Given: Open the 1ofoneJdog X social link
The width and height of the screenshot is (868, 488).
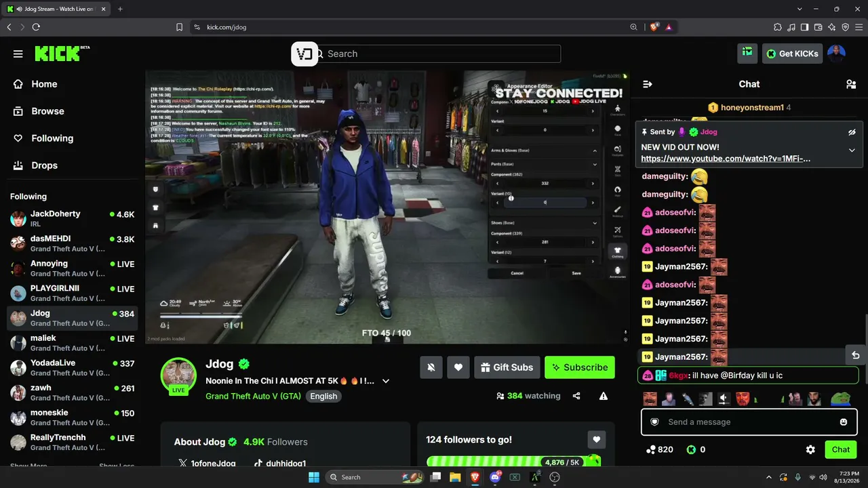Looking at the screenshot, I should [207, 464].
